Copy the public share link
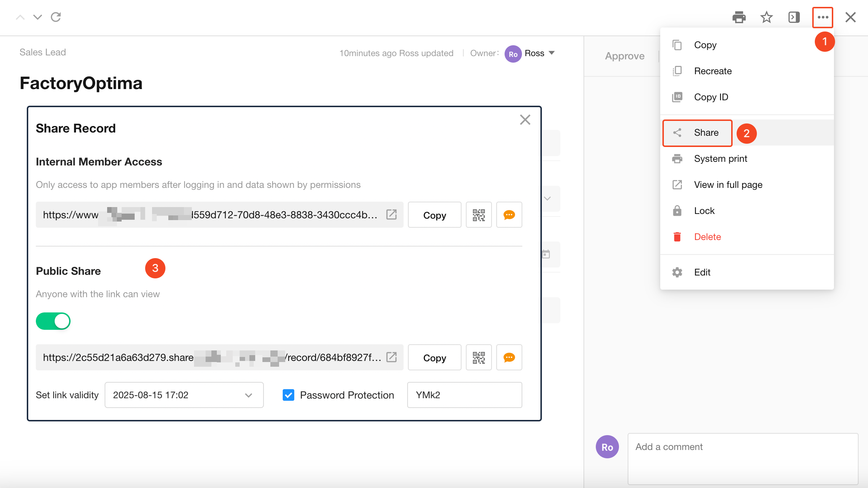868x488 pixels. [434, 358]
